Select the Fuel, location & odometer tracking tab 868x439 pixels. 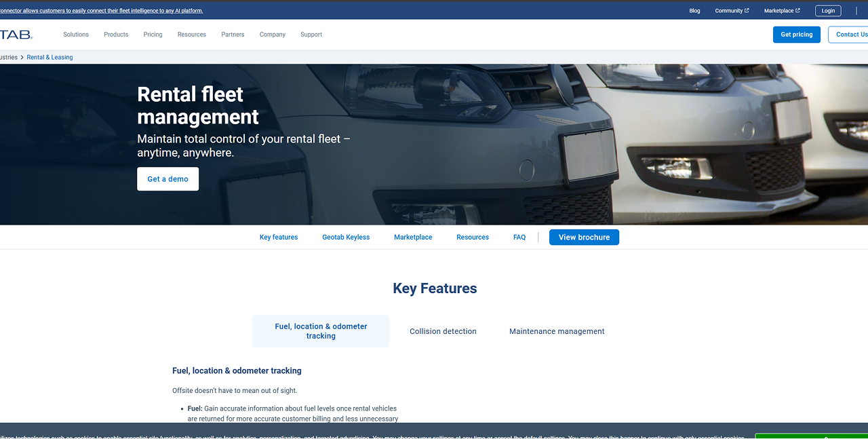click(x=321, y=331)
